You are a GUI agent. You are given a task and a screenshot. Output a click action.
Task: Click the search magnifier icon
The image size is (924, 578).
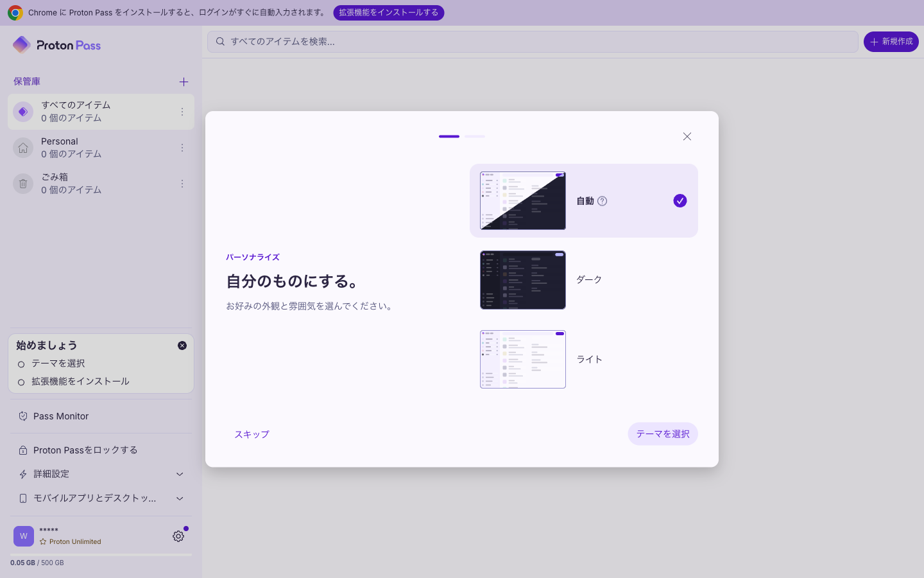(x=220, y=42)
